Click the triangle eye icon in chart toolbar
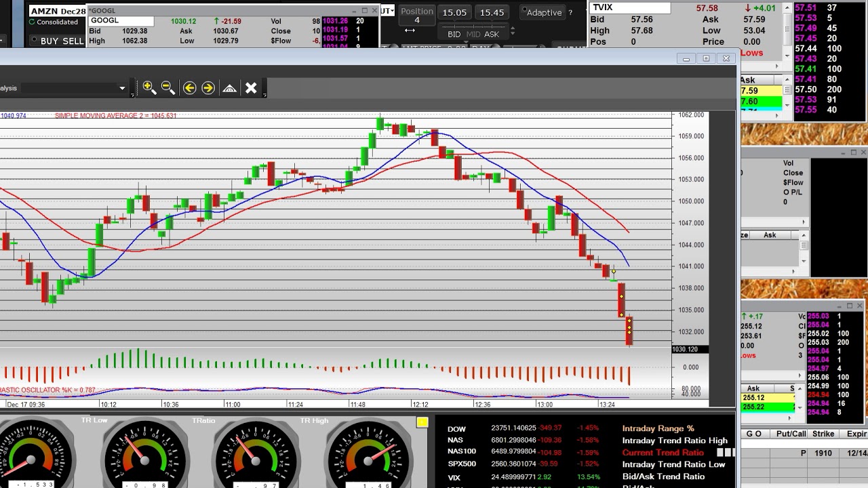The width and height of the screenshot is (868, 488). pyautogui.click(x=229, y=88)
